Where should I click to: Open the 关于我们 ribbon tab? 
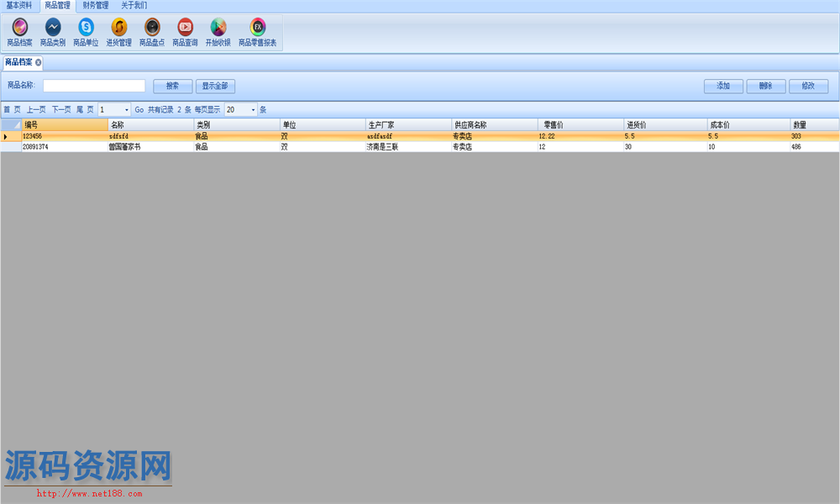(134, 5)
